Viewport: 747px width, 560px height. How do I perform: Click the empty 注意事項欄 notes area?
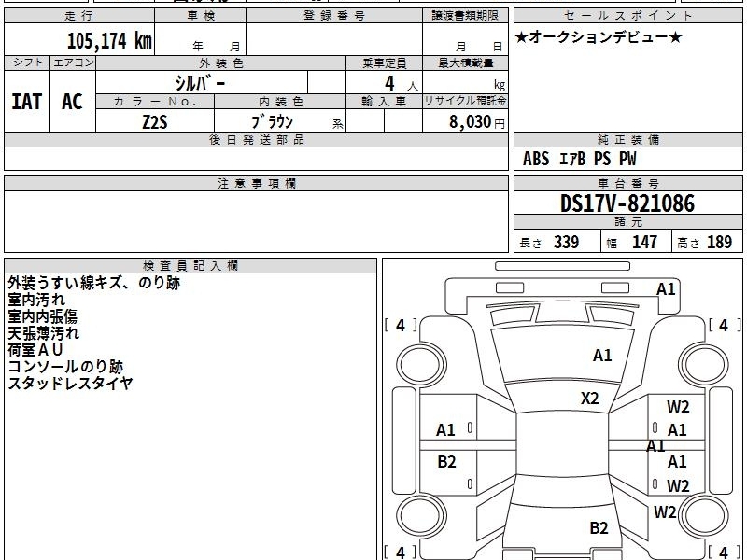[x=256, y=221]
